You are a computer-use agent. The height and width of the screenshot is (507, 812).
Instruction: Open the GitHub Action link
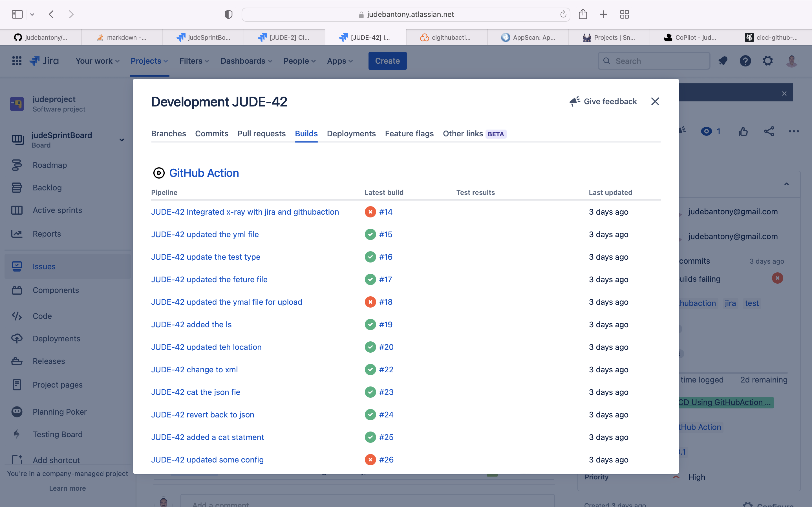coord(204,173)
